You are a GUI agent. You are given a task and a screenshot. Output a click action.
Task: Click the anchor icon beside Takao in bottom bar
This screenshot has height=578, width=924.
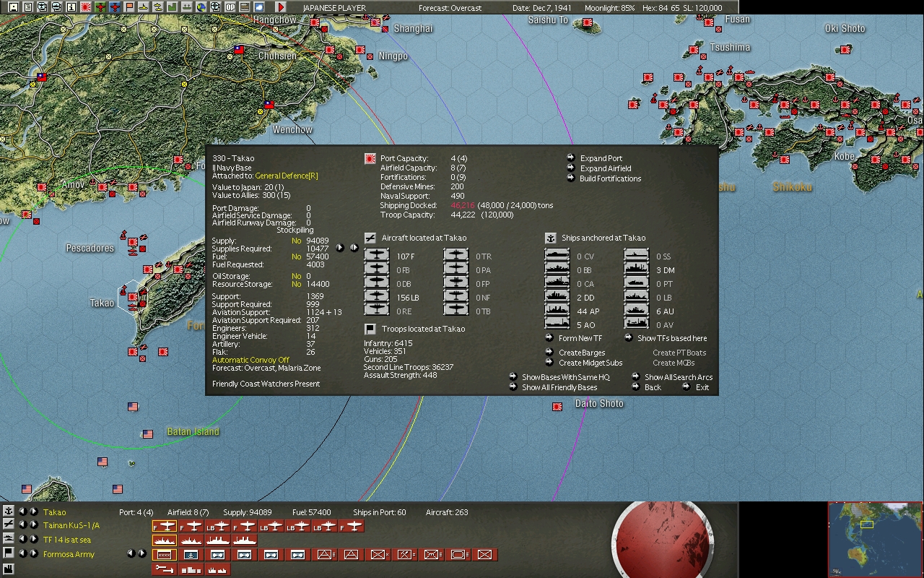coord(9,512)
